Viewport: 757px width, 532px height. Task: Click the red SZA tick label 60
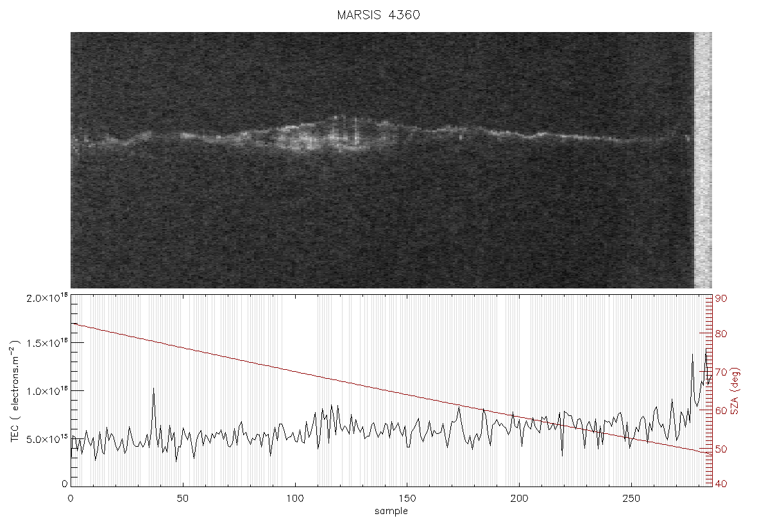(x=721, y=410)
